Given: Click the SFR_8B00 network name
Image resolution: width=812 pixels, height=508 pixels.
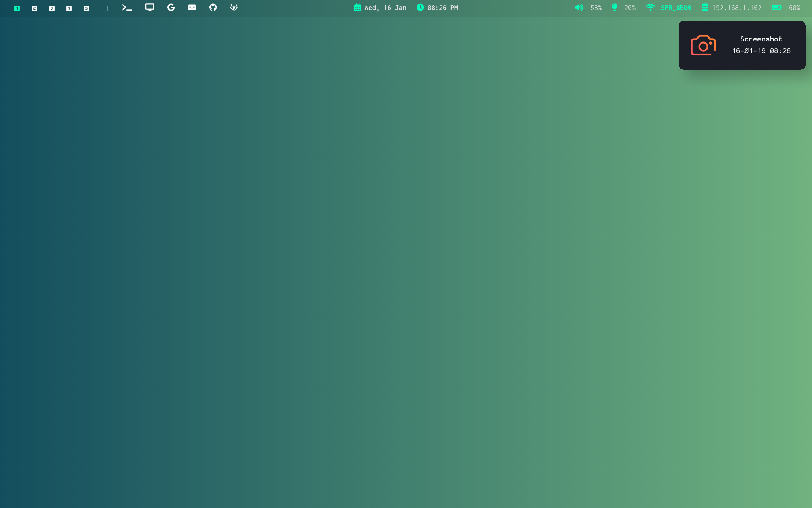Looking at the screenshot, I should 676,8.
